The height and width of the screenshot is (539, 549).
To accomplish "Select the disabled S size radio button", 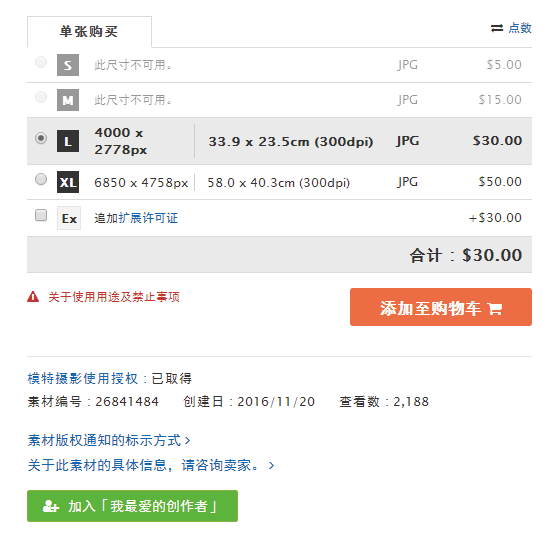I will [41, 62].
